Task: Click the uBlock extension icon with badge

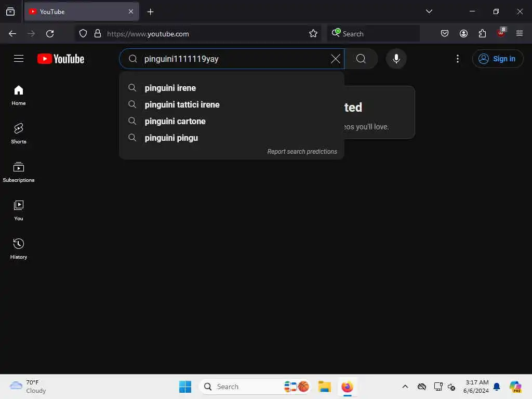Action: [x=501, y=33]
